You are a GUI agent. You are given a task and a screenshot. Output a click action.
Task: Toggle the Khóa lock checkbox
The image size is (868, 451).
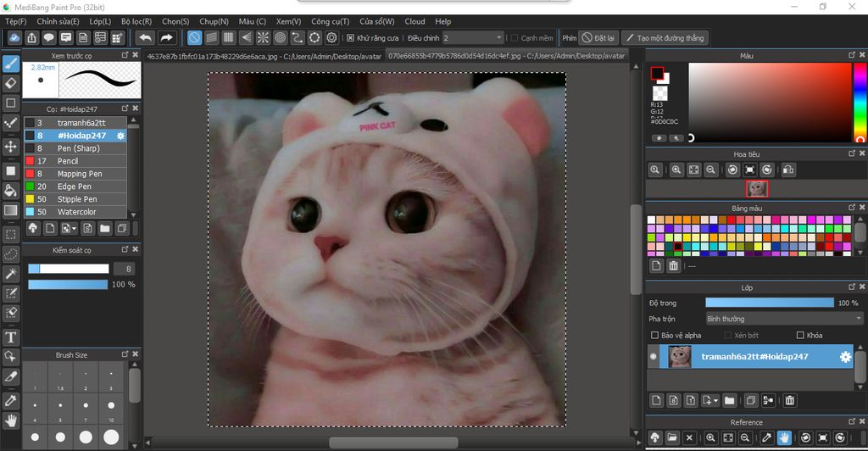(800, 336)
